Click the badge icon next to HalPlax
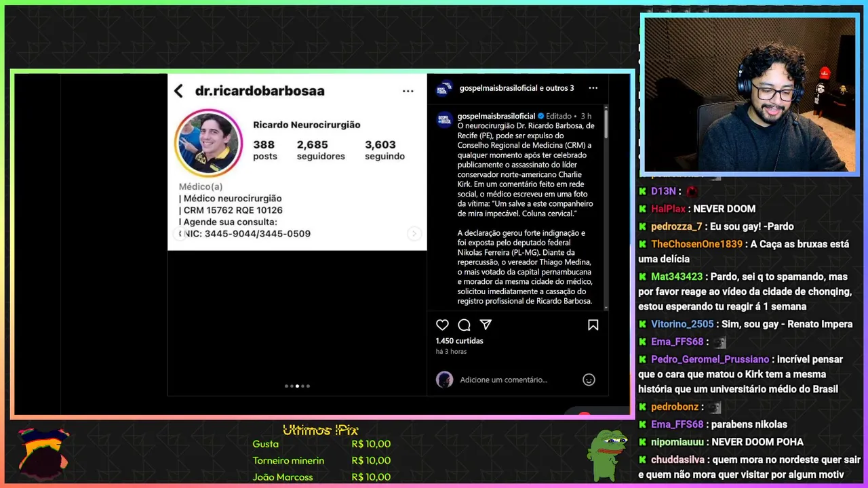 pyautogui.click(x=642, y=209)
